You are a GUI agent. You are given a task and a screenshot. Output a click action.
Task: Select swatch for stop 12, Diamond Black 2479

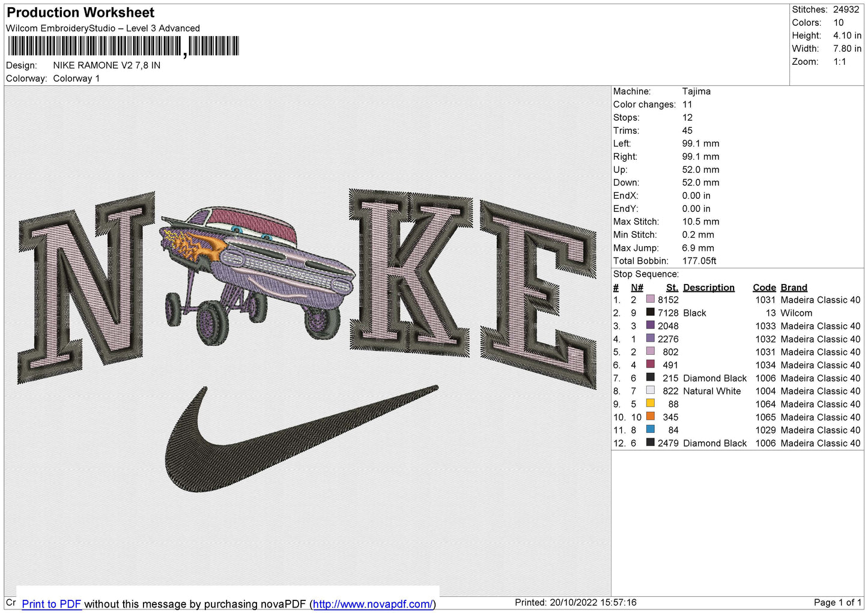pos(650,442)
